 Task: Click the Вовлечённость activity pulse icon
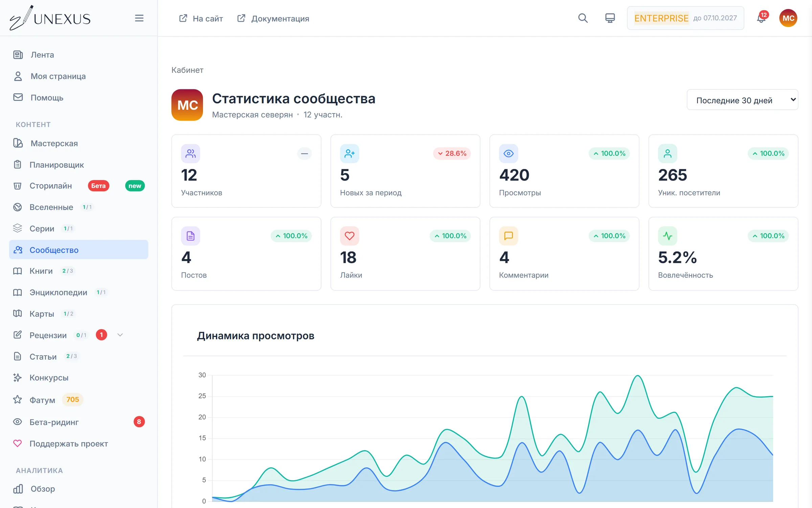[668, 236]
